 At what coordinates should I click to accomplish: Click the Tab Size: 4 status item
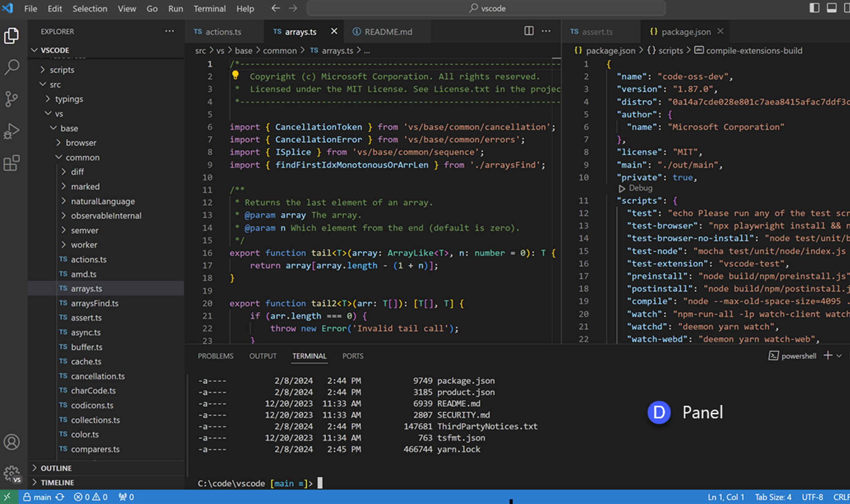[x=773, y=497]
